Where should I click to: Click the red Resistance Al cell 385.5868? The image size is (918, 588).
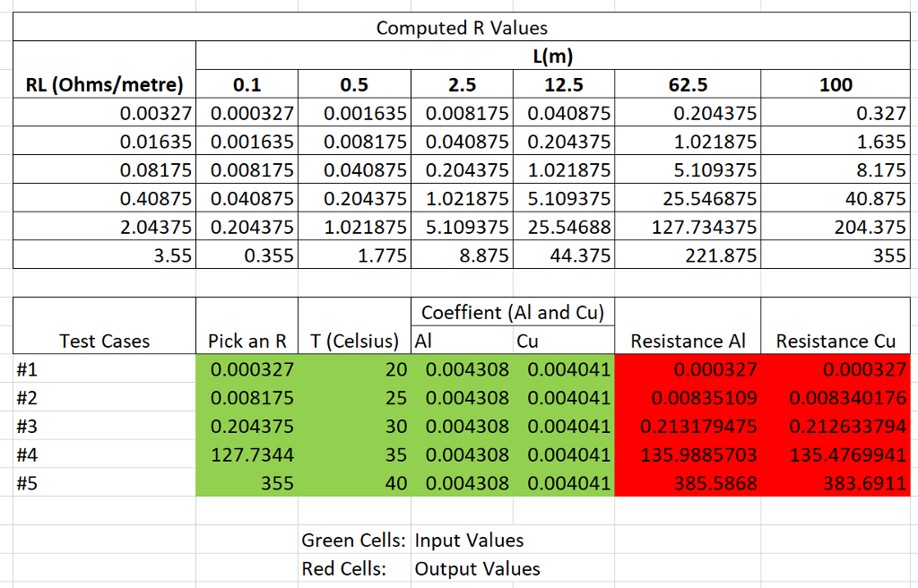(x=688, y=483)
